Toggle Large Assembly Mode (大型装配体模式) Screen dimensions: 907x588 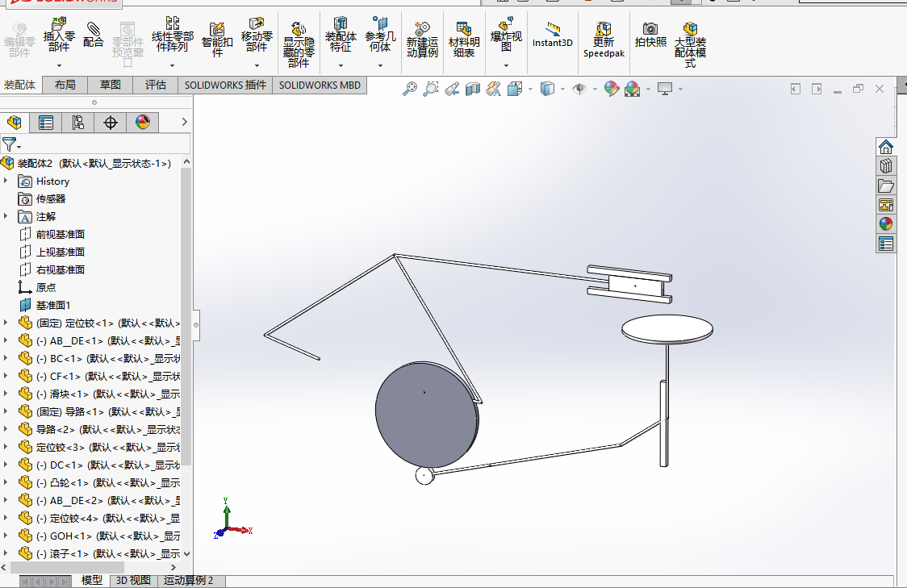[690, 45]
